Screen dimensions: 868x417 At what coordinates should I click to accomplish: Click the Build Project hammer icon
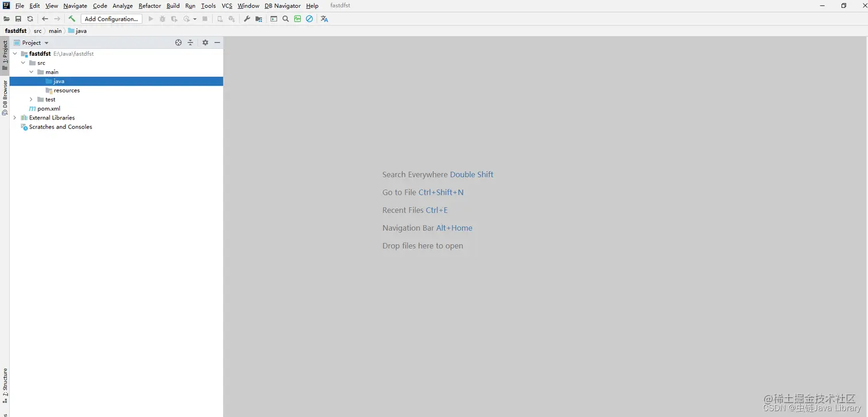(x=72, y=19)
